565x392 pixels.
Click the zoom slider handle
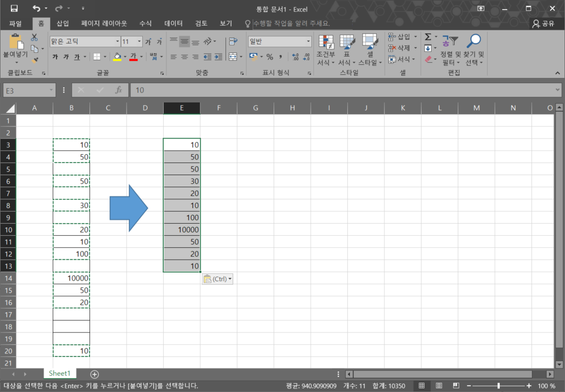point(499,386)
